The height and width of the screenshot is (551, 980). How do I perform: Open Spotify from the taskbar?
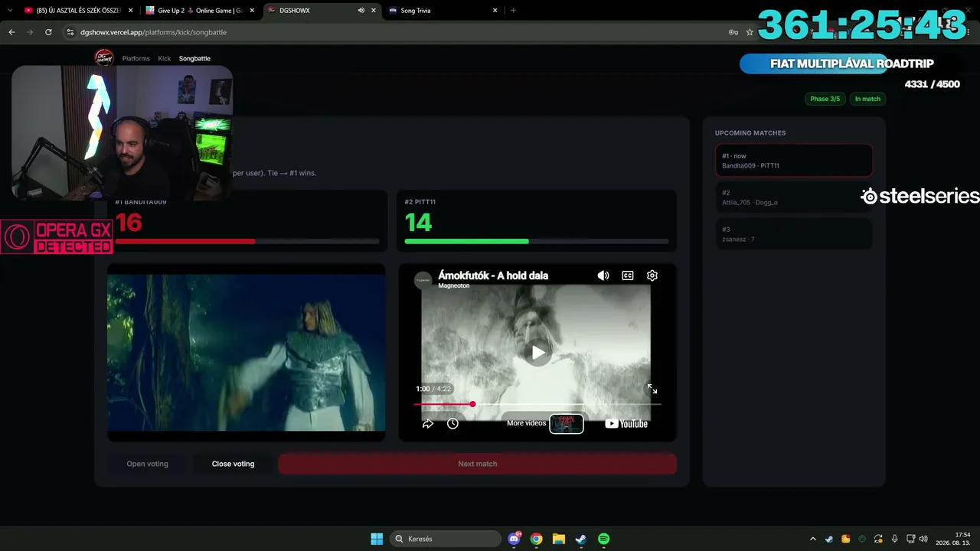pyautogui.click(x=603, y=539)
